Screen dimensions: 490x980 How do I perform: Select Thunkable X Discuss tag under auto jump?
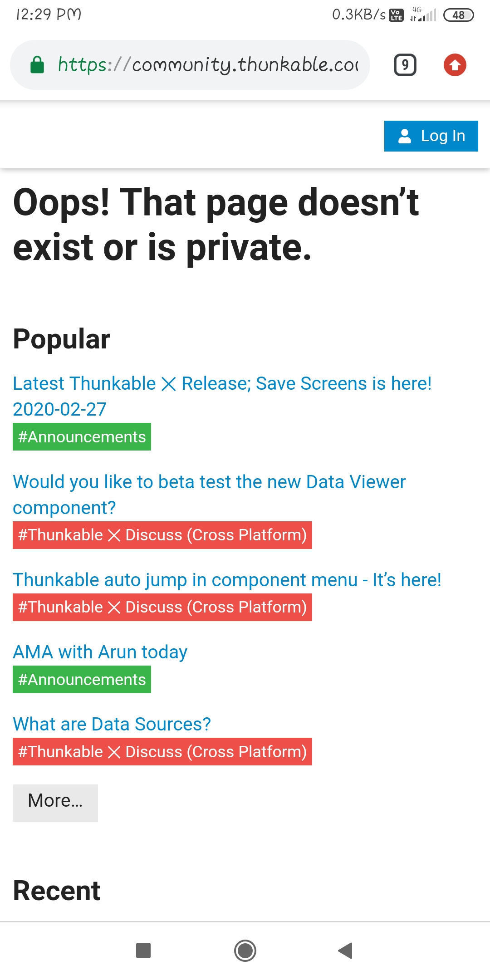pos(162,608)
